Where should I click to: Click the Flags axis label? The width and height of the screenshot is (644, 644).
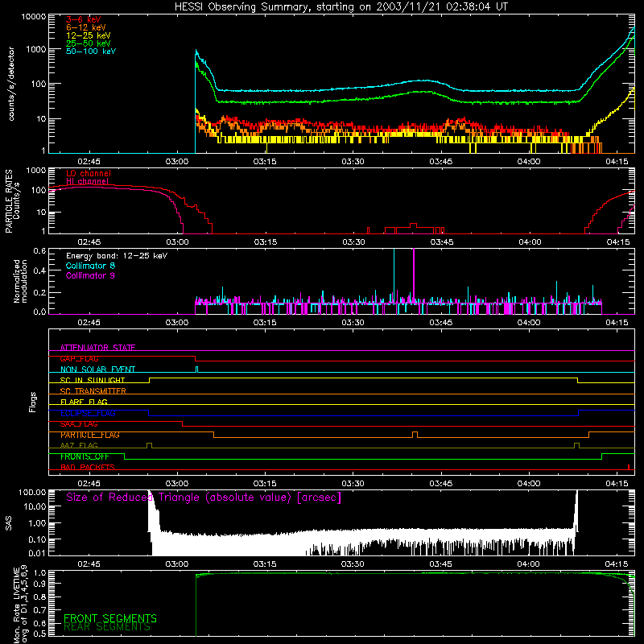[32, 402]
